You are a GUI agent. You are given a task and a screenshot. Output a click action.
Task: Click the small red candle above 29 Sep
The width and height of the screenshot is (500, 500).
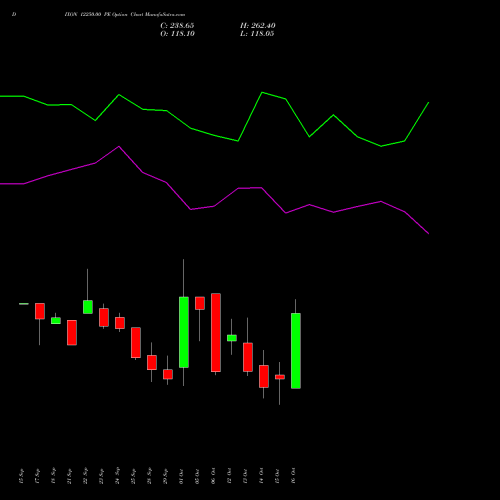pos(168,374)
